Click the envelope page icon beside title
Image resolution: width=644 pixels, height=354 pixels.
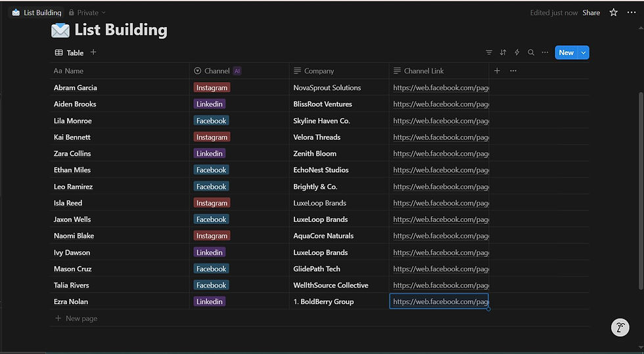(x=60, y=30)
